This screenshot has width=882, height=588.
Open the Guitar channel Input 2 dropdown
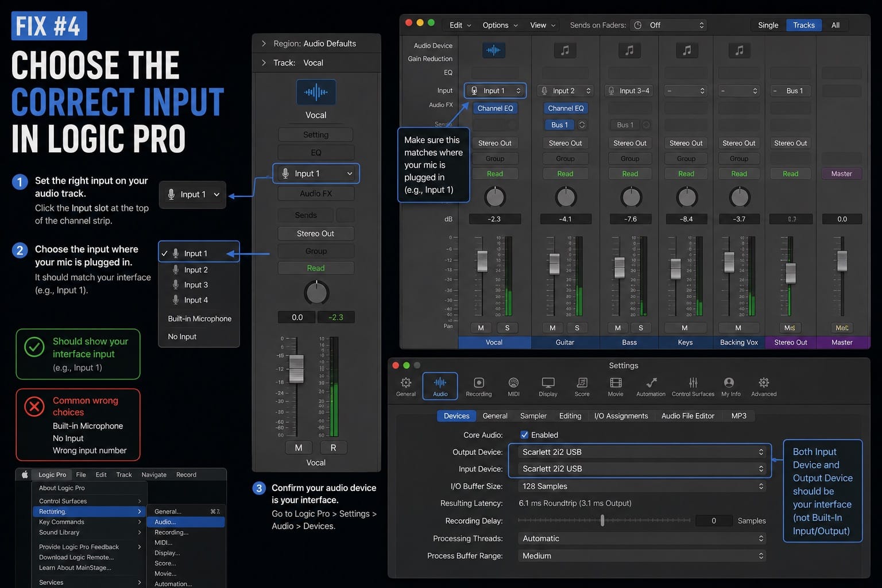(566, 91)
